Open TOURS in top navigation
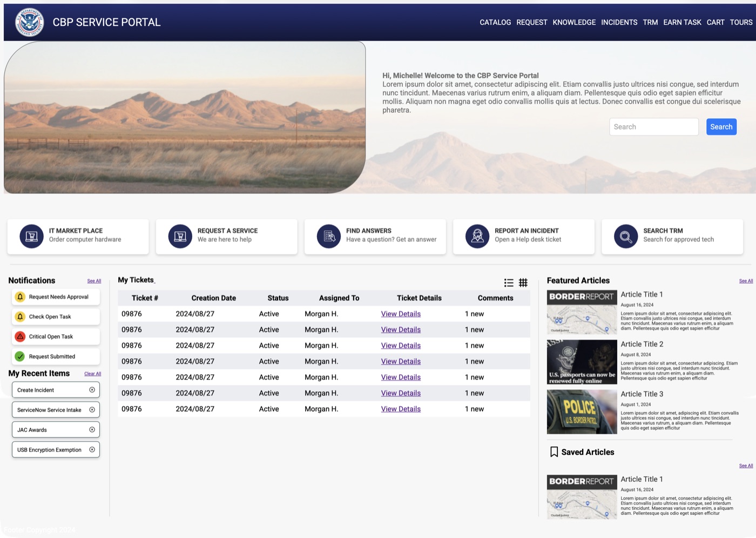This screenshot has width=756, height=538. [x=741, y=22]
